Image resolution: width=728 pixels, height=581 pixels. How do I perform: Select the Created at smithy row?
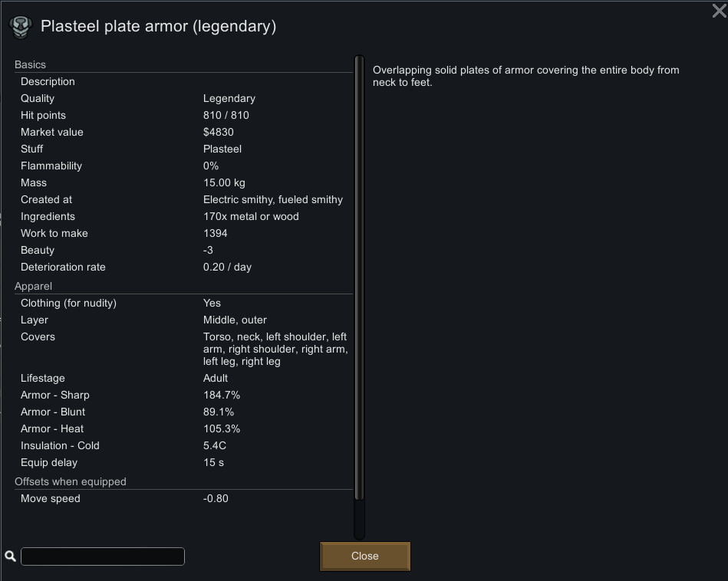(x=184, y=199)
